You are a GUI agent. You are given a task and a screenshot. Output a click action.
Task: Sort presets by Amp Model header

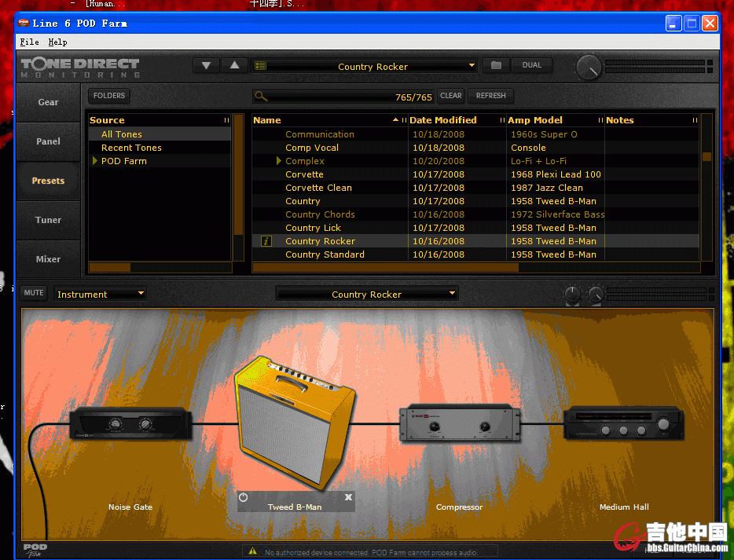pyautogui.click(x=555, y=120)
